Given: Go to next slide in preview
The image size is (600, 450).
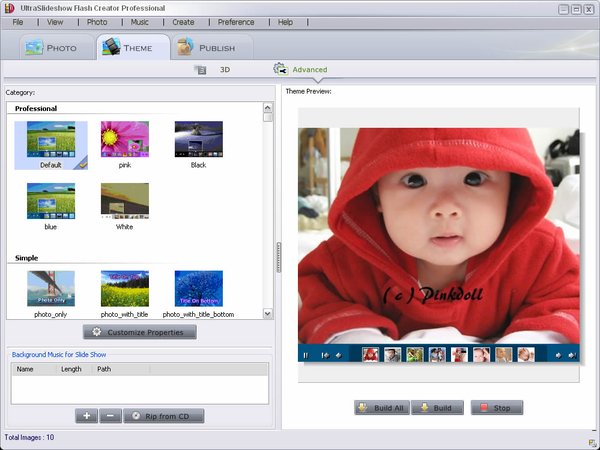Looking at the screenshot, I should coord(558,355).
